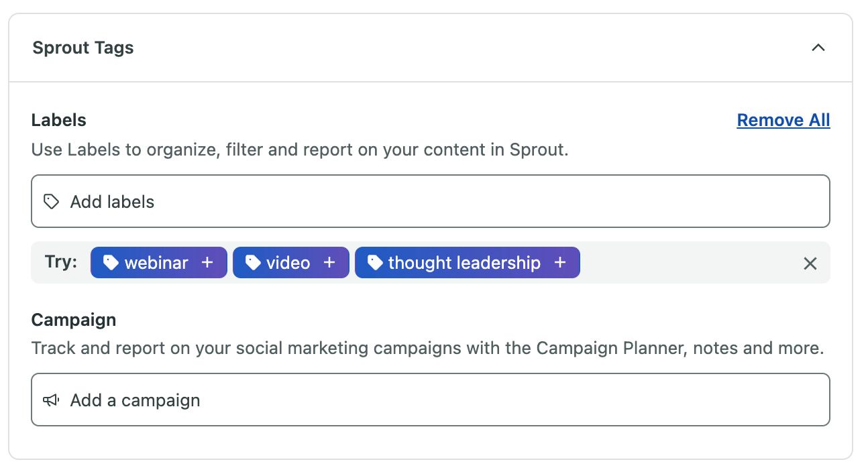Viewport: 868px width, 472px height.
Task: Click the tag icon on the webinar suggestion
Action: point(111,262)
